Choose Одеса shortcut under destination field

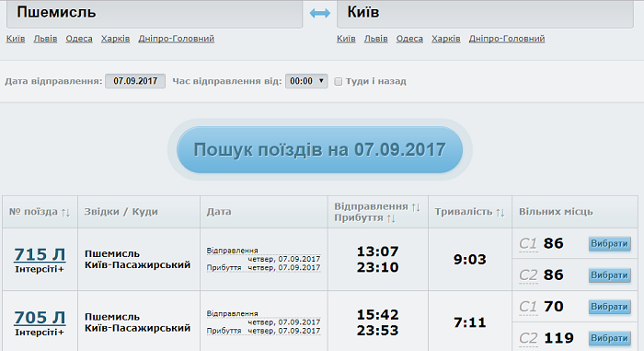[409, 39]
